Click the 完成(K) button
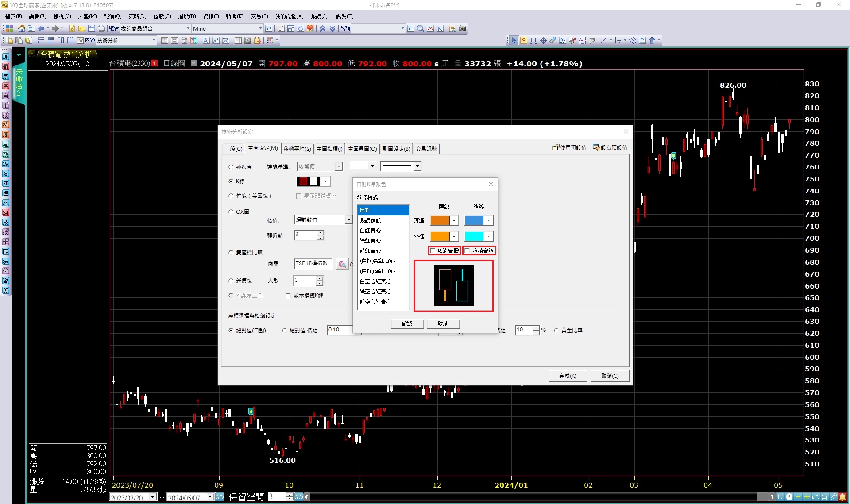850x504 pixels. (x=567, y=376)
